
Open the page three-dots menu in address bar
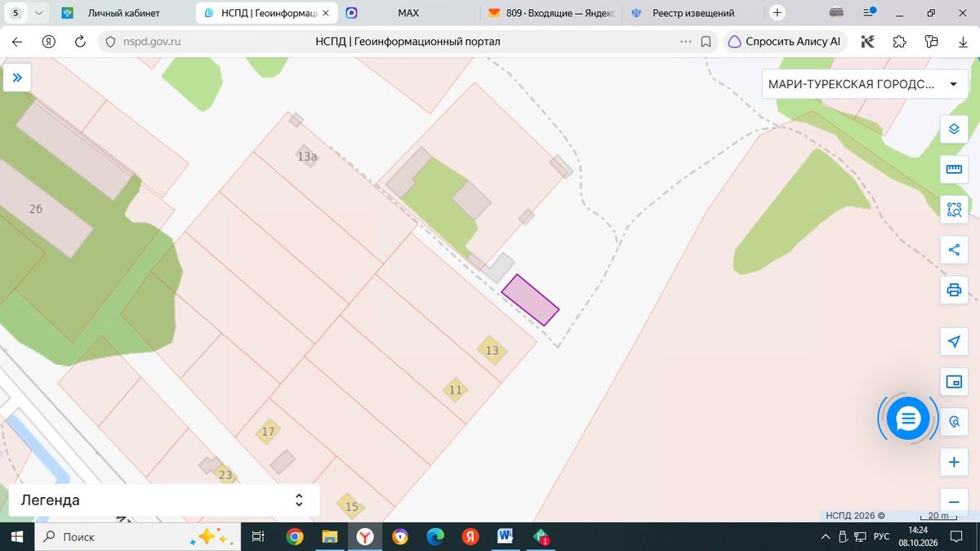tap(685, 42)
